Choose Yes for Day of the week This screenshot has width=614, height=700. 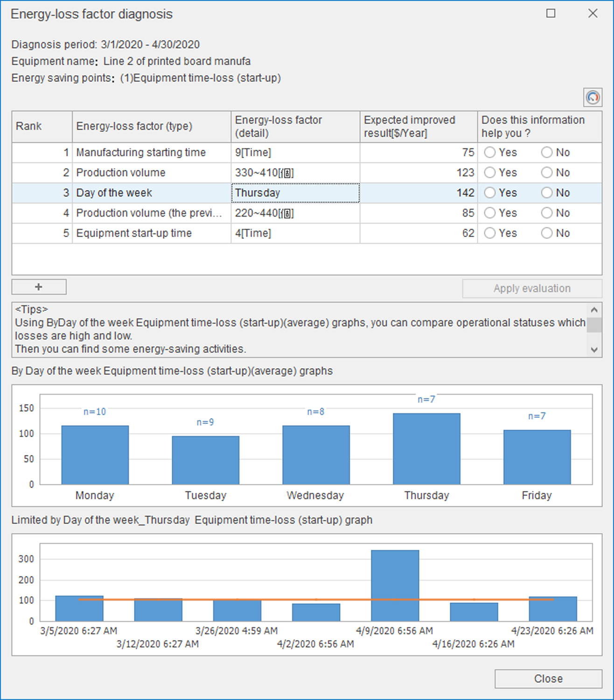pyautogui.click(x=490, y=193)
